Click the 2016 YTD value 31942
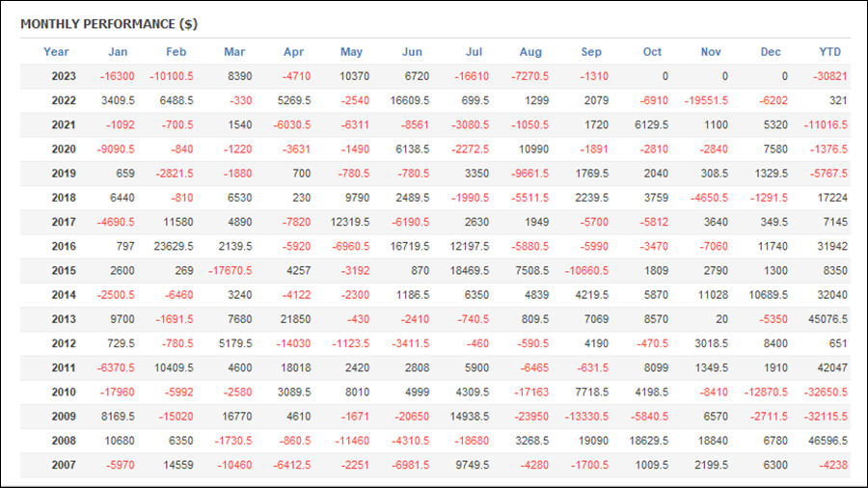868x488 pixels. 832,247
